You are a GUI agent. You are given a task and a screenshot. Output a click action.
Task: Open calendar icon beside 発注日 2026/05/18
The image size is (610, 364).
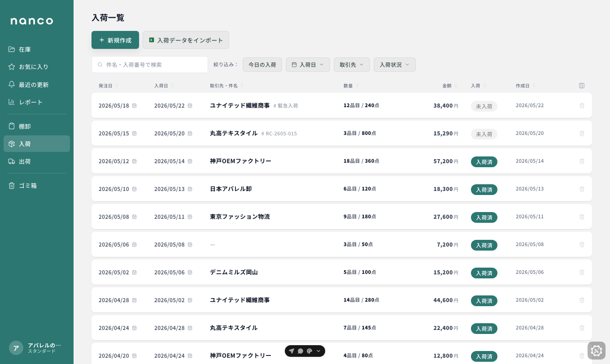134,106
